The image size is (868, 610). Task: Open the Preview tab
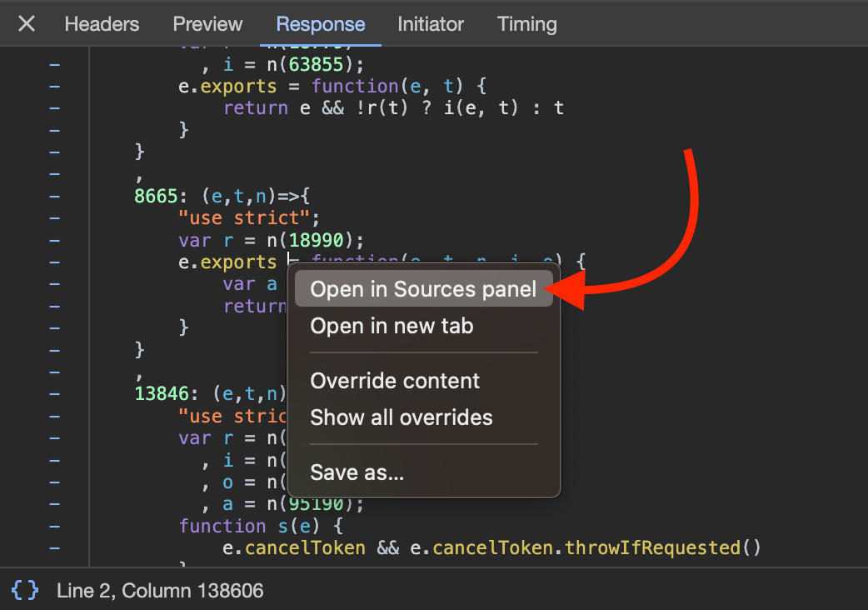click(x=207, y=24)
